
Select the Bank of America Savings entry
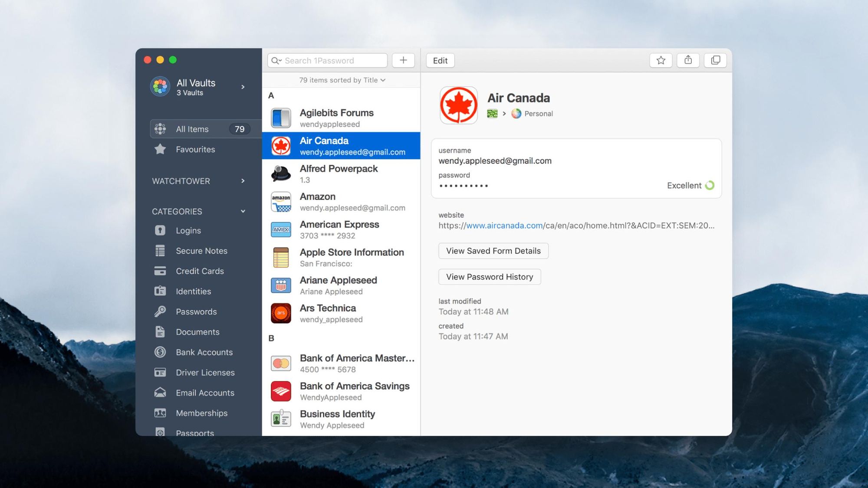341,391
